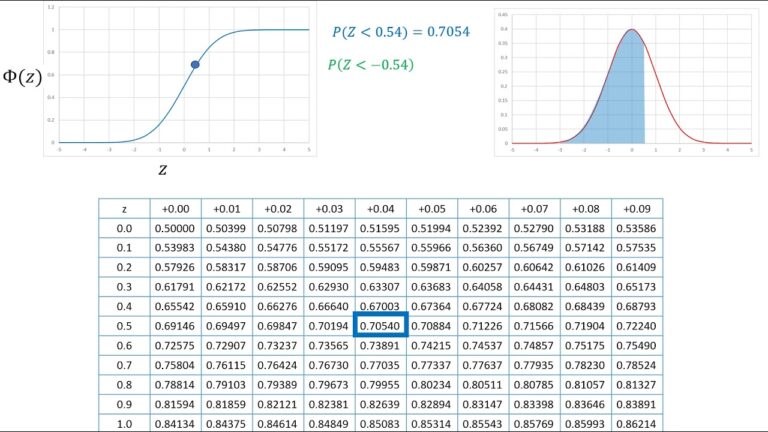Click the 0.50000 cell in the first row
Viewport: 768px width, 432px height.
[176, 229]
